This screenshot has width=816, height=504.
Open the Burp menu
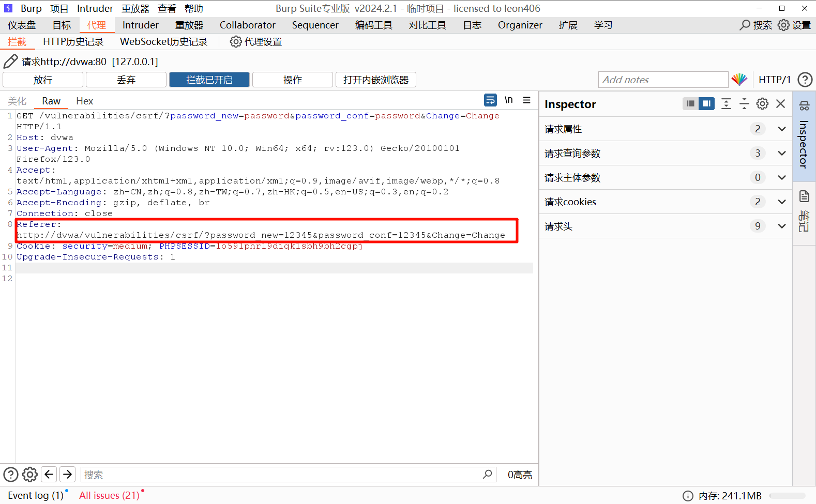coord(31,8)
